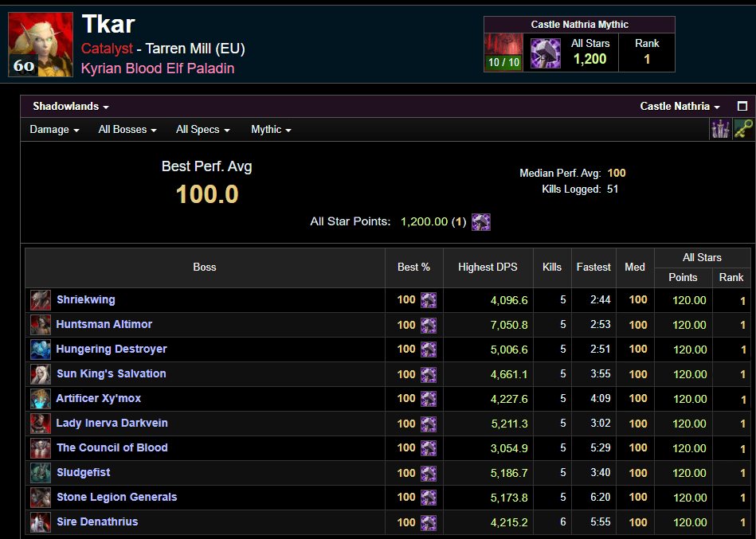Expand the All Bosses filter dropdown

coord(127,129)
